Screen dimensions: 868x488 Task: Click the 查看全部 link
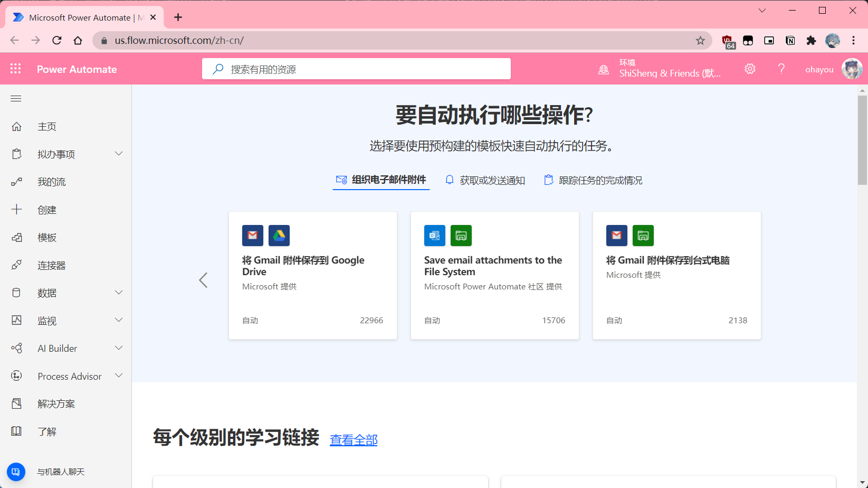(354, 440)
